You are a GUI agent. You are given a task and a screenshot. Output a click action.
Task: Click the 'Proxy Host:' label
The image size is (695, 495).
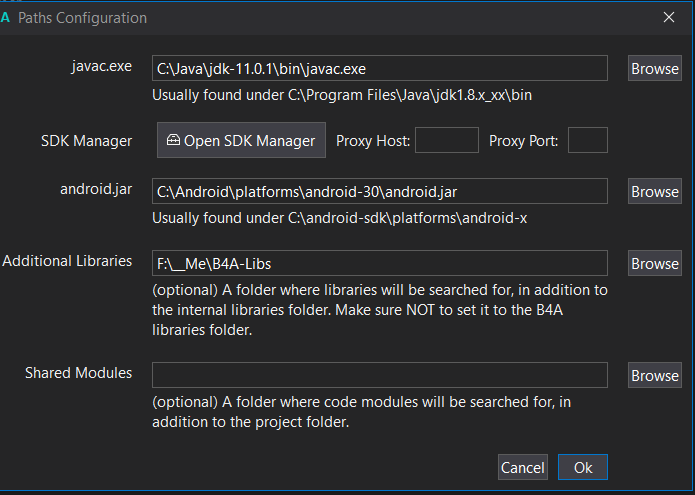tap(373, 141)
